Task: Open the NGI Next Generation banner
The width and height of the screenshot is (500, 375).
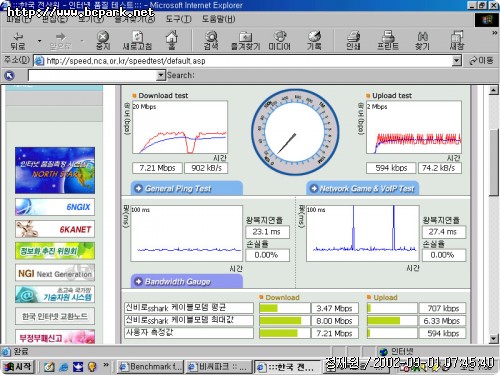Action: (x=55, y=273)
